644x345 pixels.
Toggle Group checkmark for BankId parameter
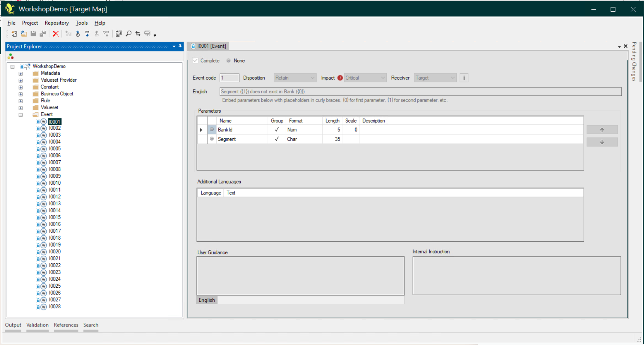coord(277,130)
